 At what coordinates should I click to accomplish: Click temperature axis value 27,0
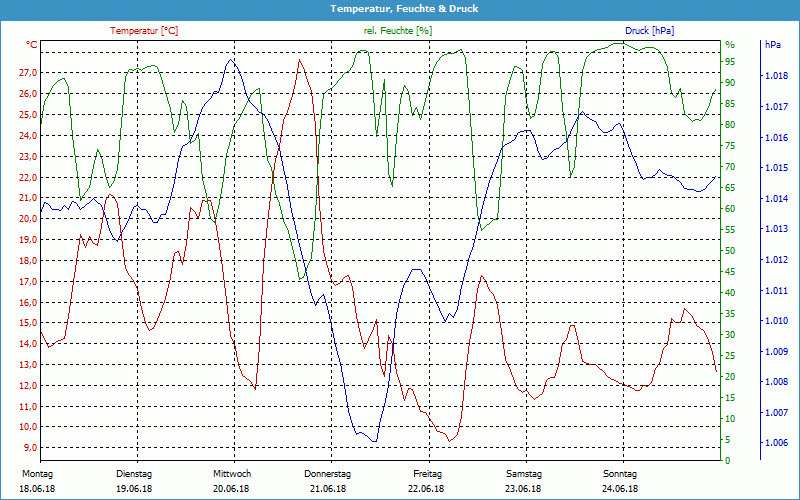click(28, 73)
